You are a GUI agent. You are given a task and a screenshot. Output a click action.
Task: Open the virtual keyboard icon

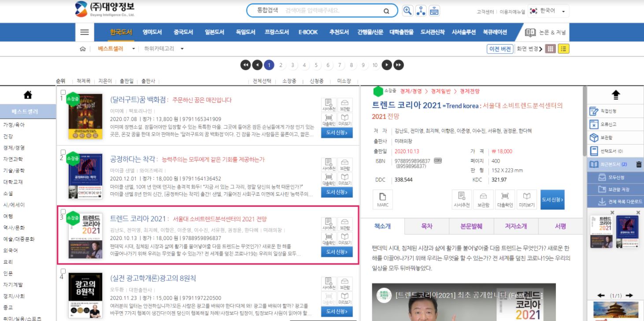[434, 11]
